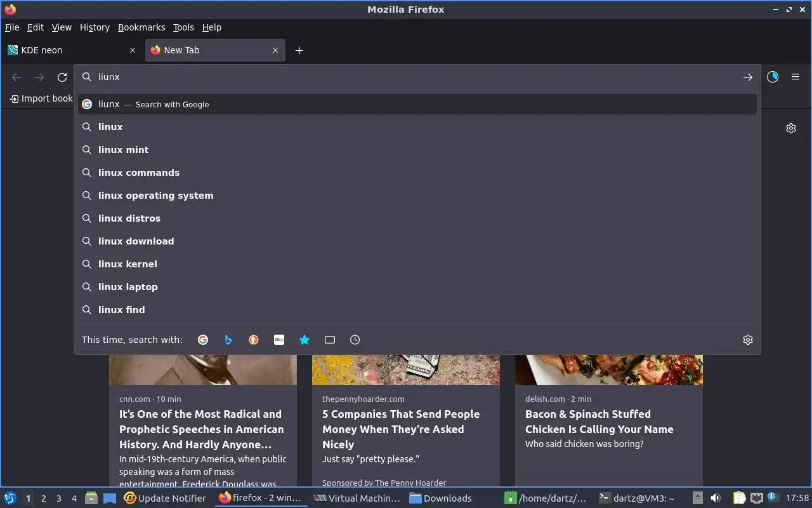Screen dimensions: 812x508
Task: Open the Firefox account icon in toolbar
Action: coord(773,77)
